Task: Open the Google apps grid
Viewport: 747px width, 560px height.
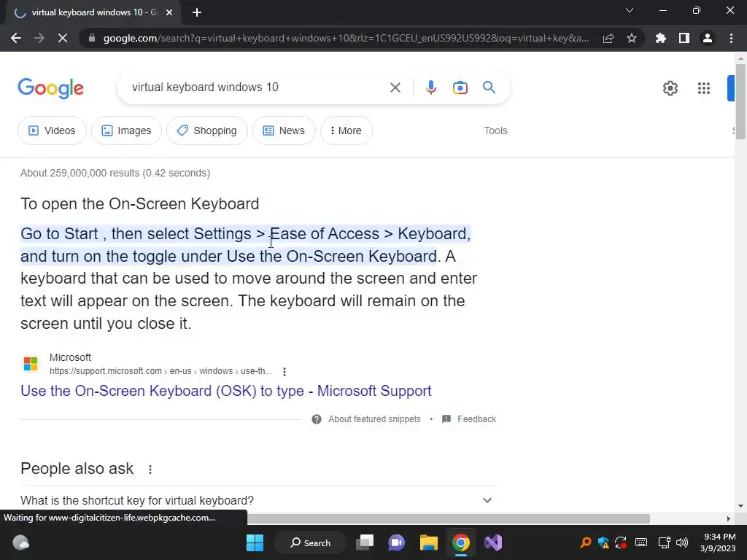Action: pyautogui.click(x=704, y=88)
